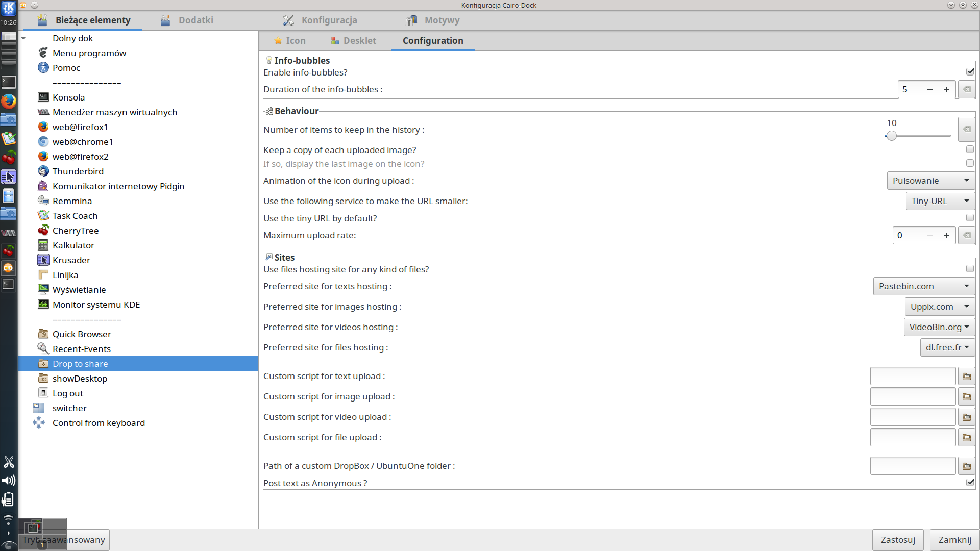Select the Control from keyboard icon

click(x=39, y=422)
